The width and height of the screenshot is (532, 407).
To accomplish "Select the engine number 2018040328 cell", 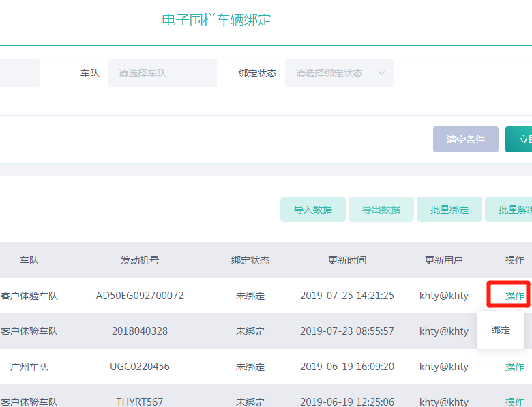I will (140, 331).
